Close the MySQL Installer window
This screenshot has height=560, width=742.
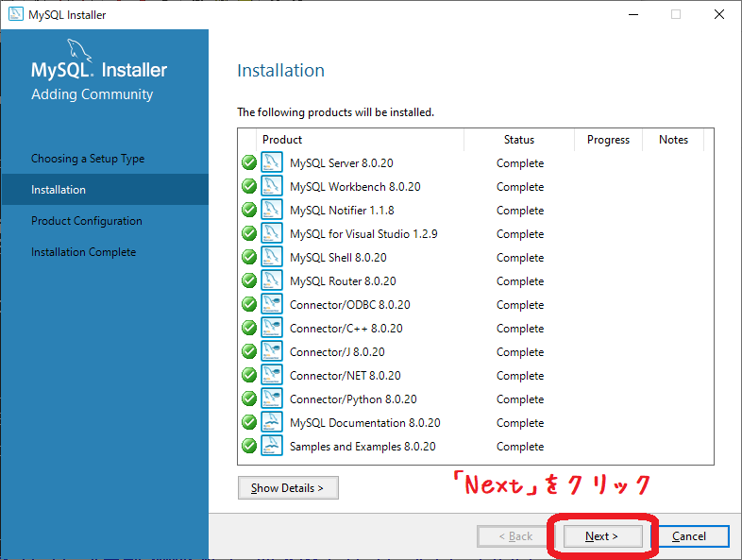718,14
